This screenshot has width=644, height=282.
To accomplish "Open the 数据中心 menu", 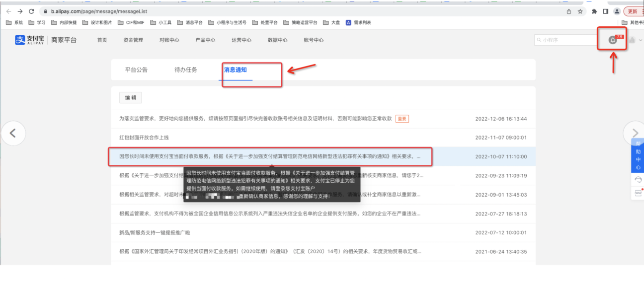I will pyautogui.click(x=277, y=40).
